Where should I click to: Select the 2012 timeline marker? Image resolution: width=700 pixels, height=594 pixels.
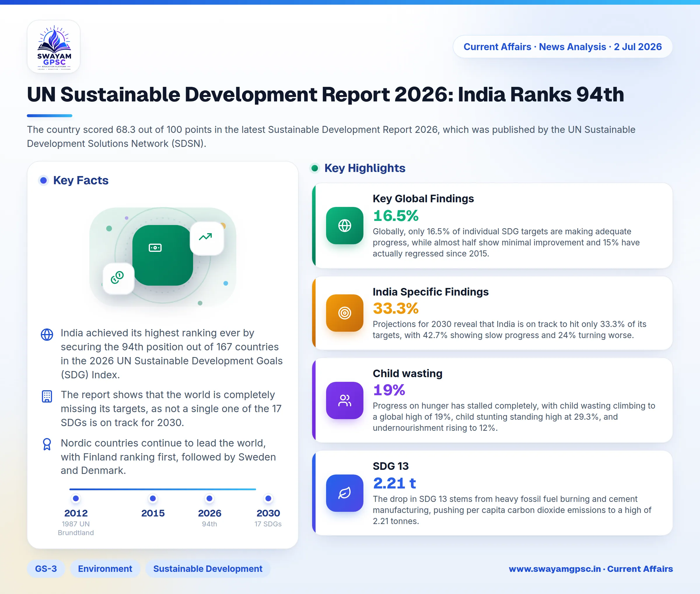coord(76,498)
